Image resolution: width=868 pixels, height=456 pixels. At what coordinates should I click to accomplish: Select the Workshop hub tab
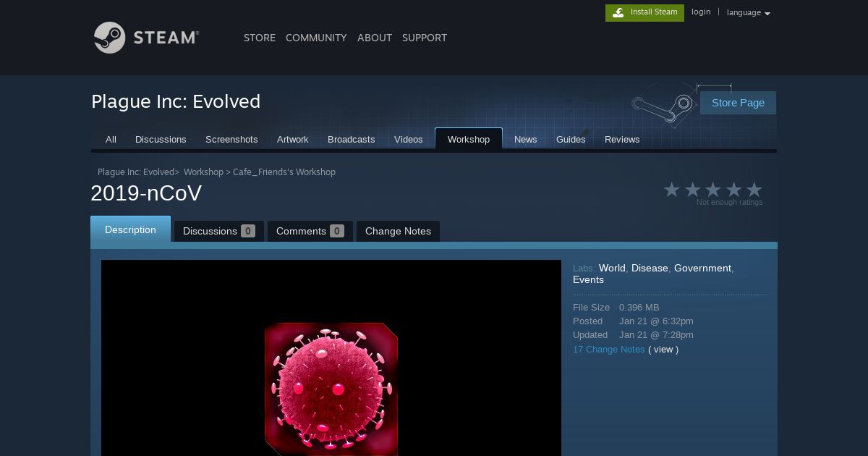[469, 140]
